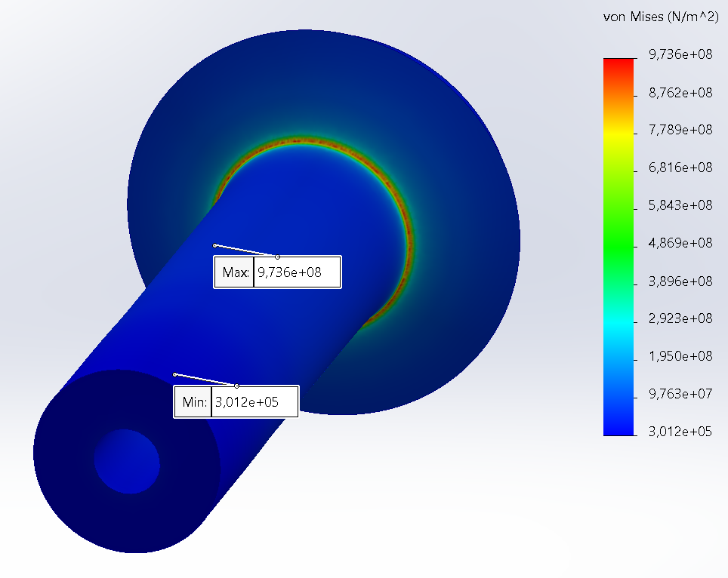The image size is (728, 578).
Task: Click the Min stress callout label
Action: (193, 402)
